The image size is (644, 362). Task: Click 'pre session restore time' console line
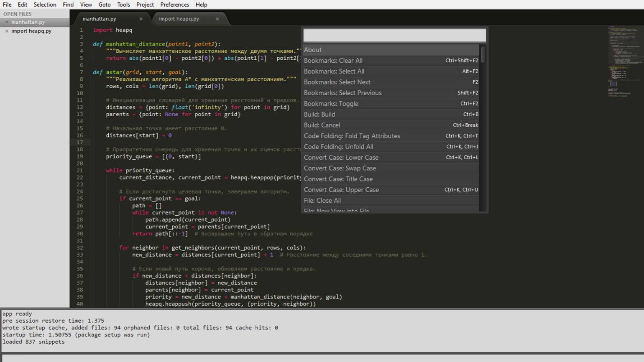point(53,321)
